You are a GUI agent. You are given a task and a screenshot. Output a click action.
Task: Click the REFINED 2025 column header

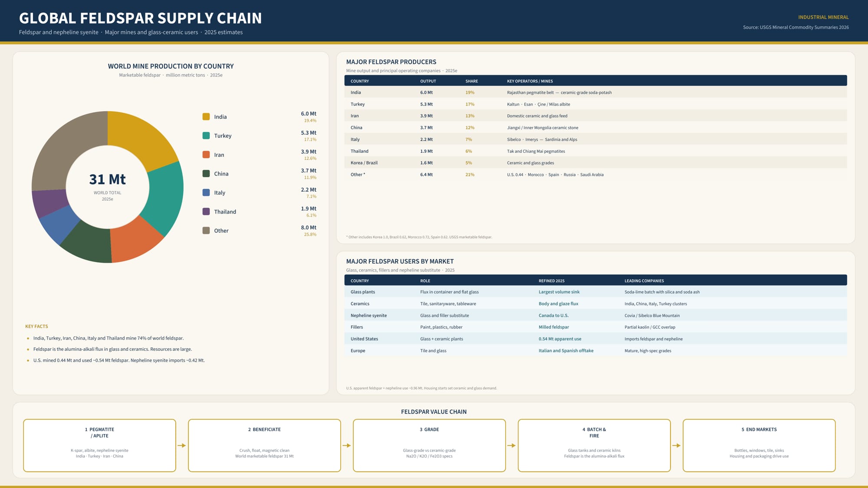[x=552, y=281]
